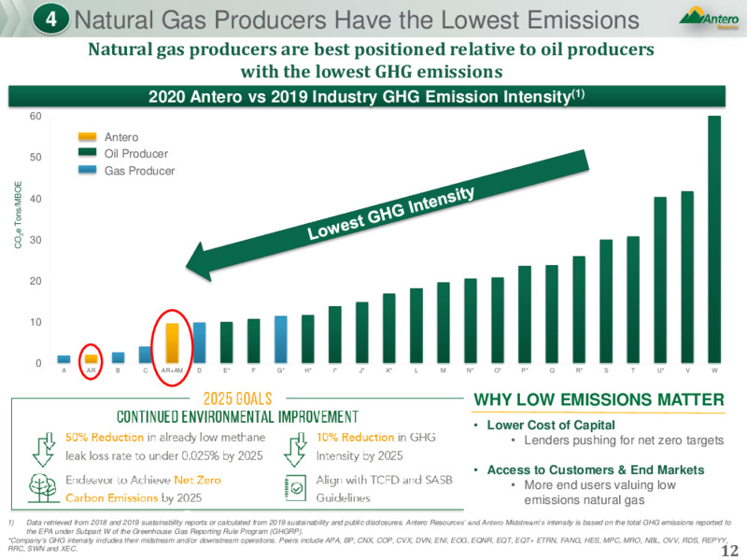Screen dimensions: 747x560
Task: Select the blue Gas Producer legend swatch
Action: tap(87, 170)
